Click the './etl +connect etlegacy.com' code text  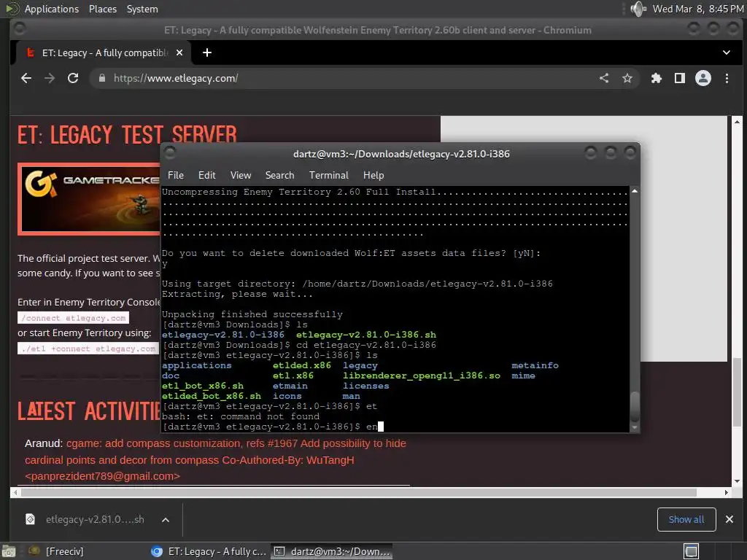pos(88,349)
